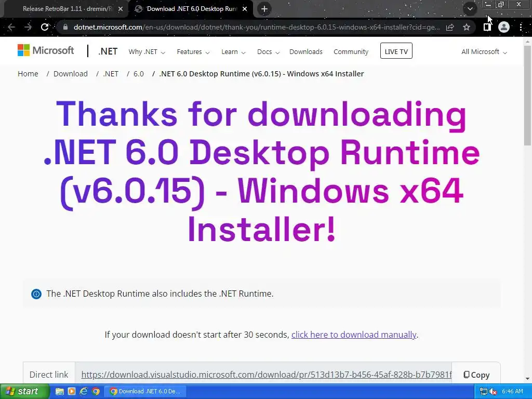Open the Community nav item
Viewport: 532px width, 399px height.
tap(351, 52)
